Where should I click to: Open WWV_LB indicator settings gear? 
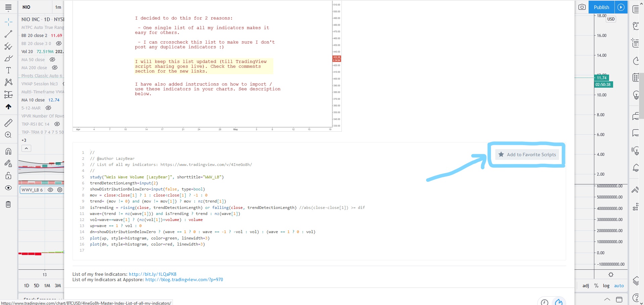pyautogui.click(x=60, y=190)
